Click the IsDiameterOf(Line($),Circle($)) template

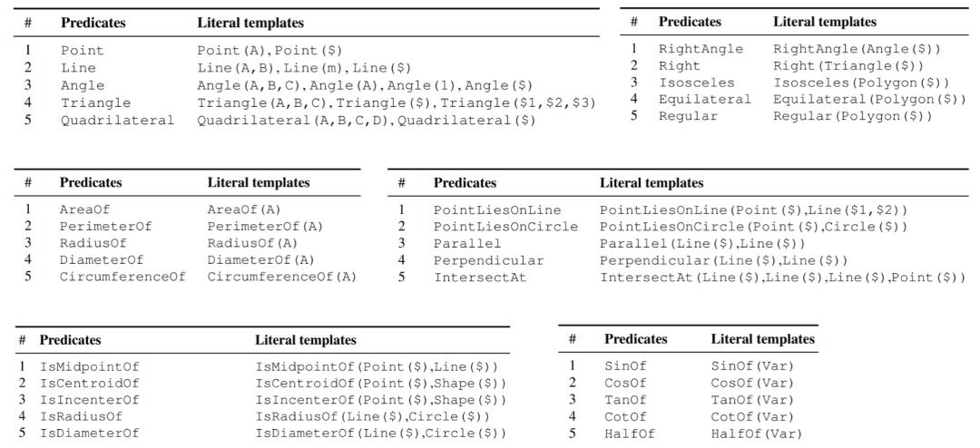(380, 433)
